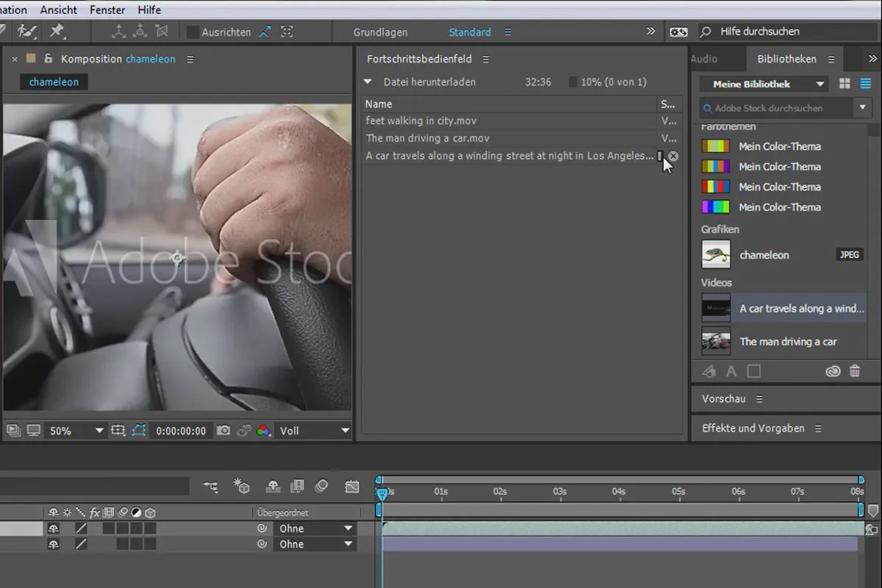
Task: Switch to the Audio tab
Action: (x=704, y=59)
